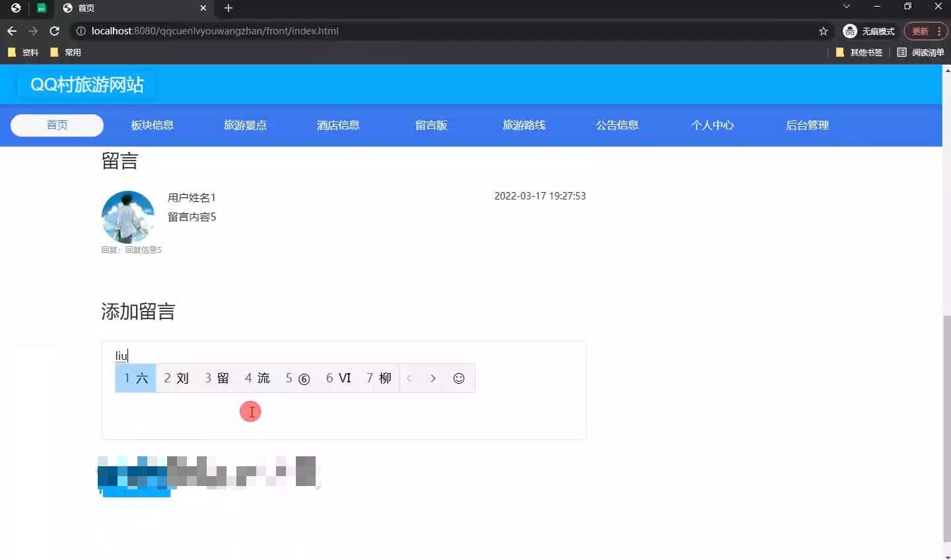951x560 pixels.
Task: Choose IME candidate 5 circled six
Action: 298,378
